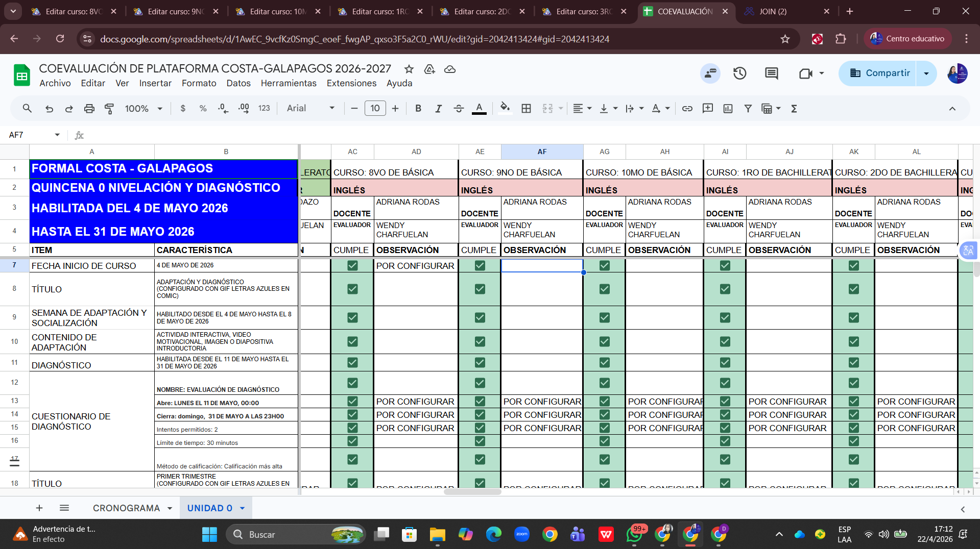Click the paint format roller icon
980x549 pixels.
pos(109,108)
